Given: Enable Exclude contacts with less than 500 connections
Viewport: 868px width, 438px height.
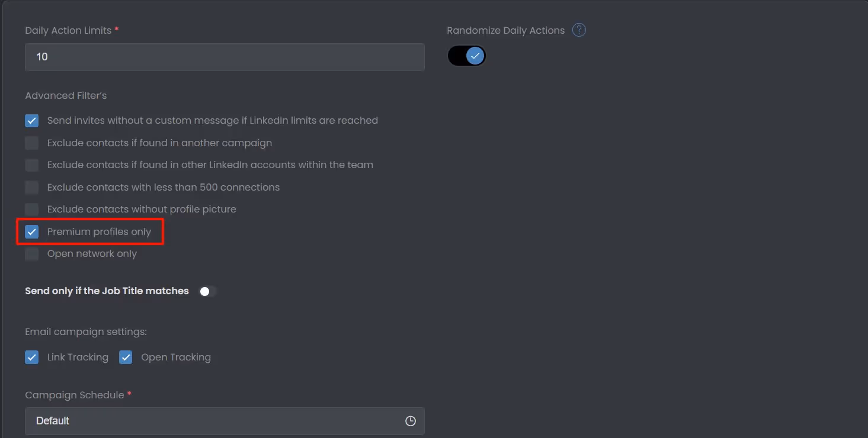Looking at the screenshot, I should pos(31,187).
